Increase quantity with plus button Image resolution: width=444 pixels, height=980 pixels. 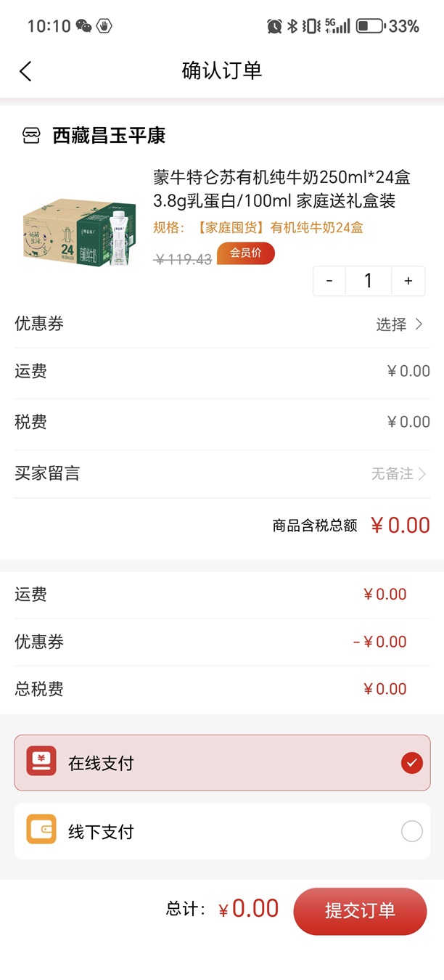coord(408,282)
